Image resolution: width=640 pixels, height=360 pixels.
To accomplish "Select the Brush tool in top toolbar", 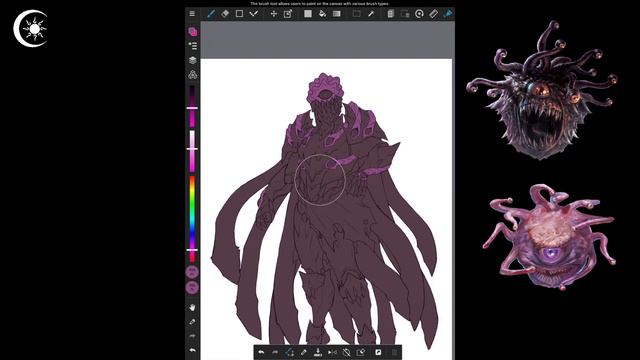I will [x=211, y=13].
